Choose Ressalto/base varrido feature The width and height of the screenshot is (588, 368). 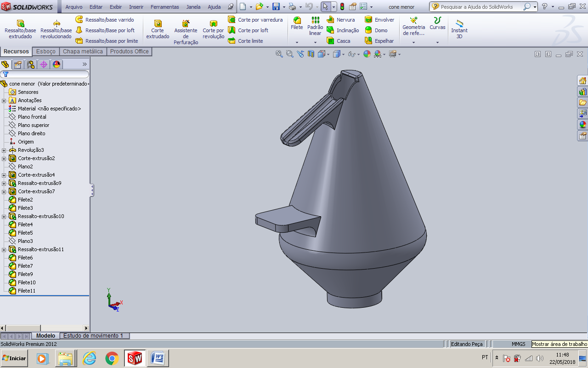pyautogui.click(x=104, y=20)
